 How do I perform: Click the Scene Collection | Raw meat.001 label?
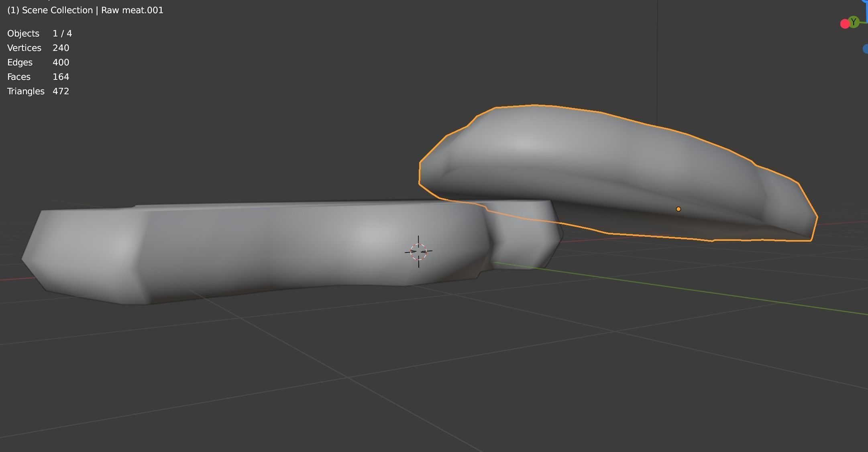85,10
